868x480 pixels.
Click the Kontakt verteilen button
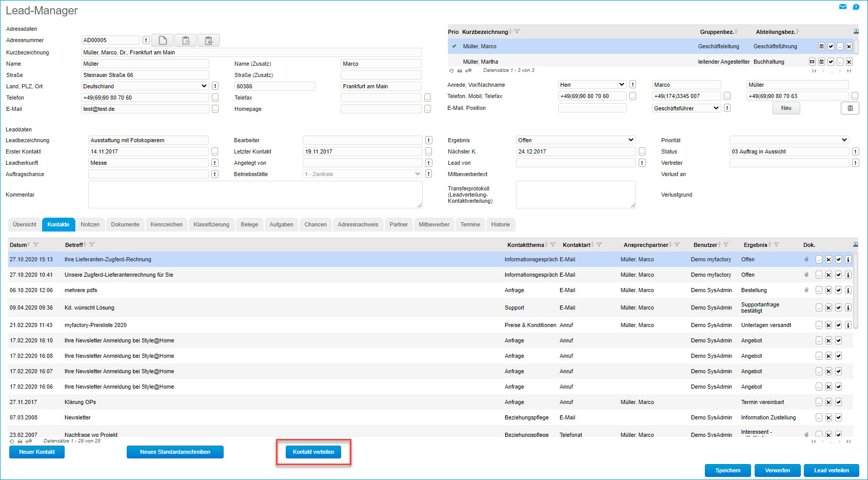click(x=313, y=452)
